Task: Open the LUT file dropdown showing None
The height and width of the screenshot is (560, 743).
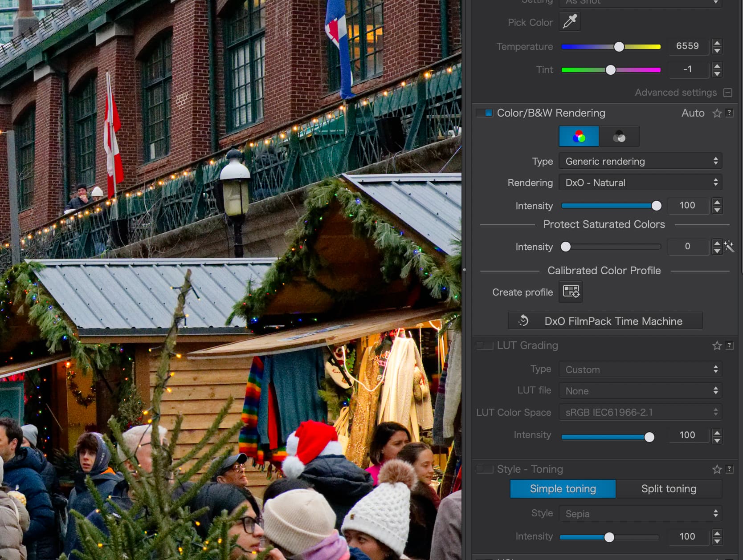Action: (640, 390)
